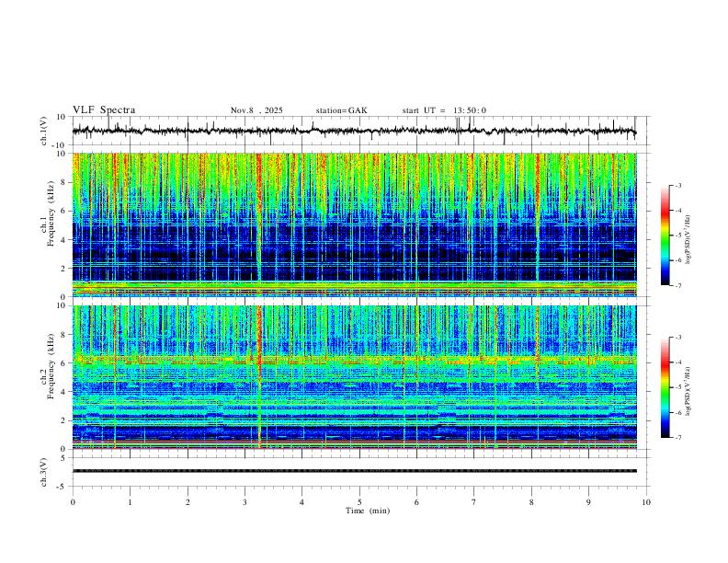
Task: Click time-axis tick label "9"
Action: click(588, 502)
